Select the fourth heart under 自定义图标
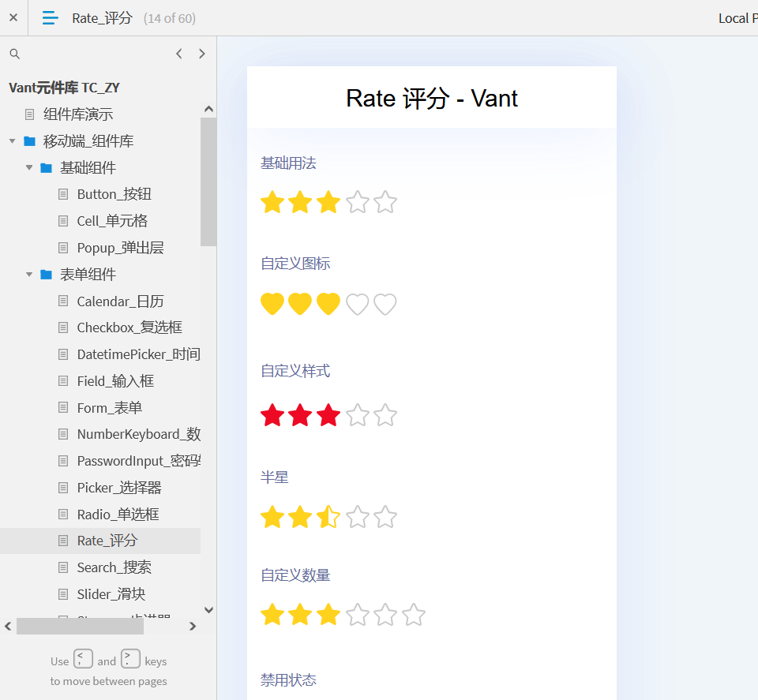The width and height of the screenshot is (758, 700). click(x=357, y=304)
